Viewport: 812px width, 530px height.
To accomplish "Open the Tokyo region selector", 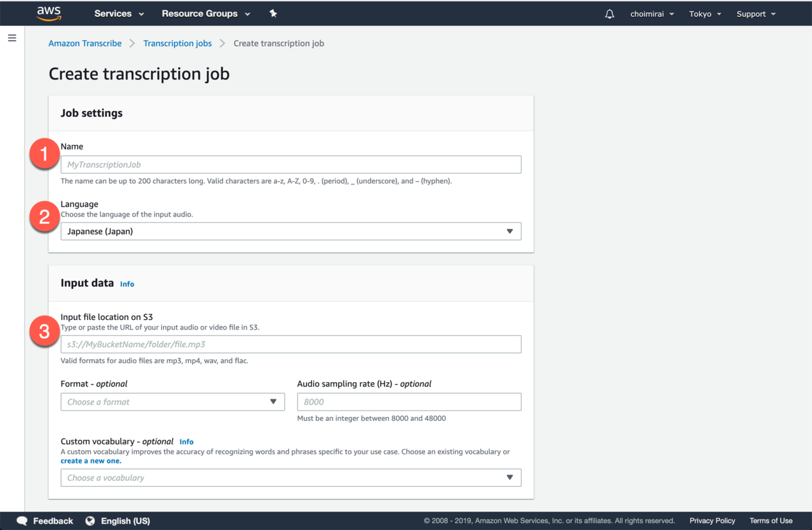I will click(705, 14).
